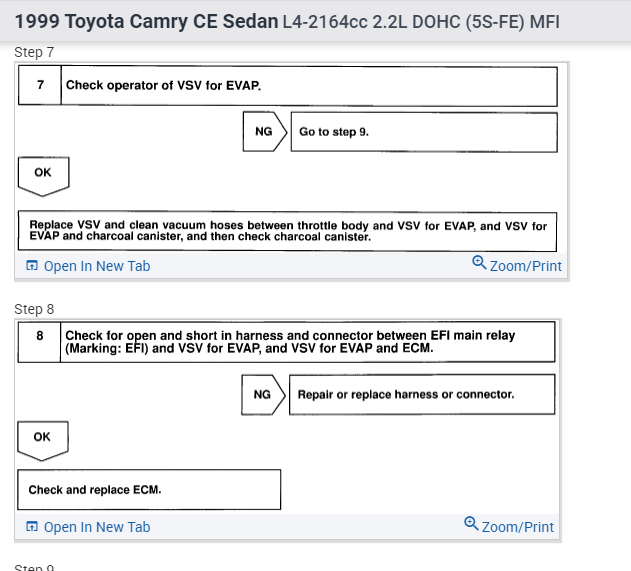Click the '1999 Toyota Camry CE Sedan' title
Viewport: 631px width, 571px height.
[x=147, y=21]
